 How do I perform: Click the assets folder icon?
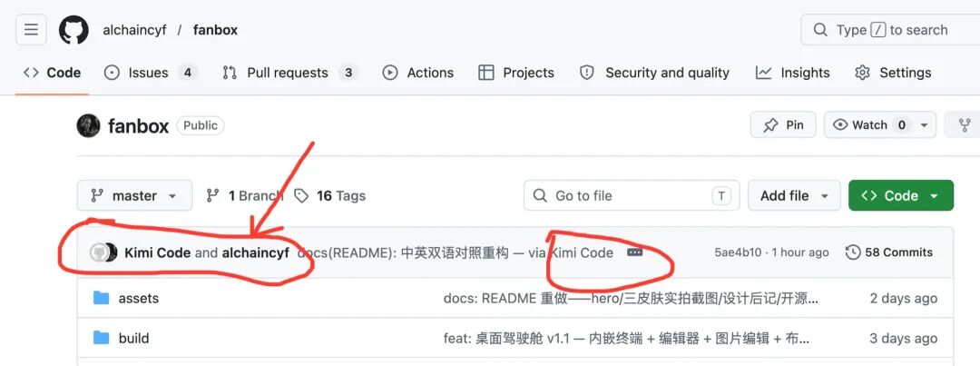(102, 298)
